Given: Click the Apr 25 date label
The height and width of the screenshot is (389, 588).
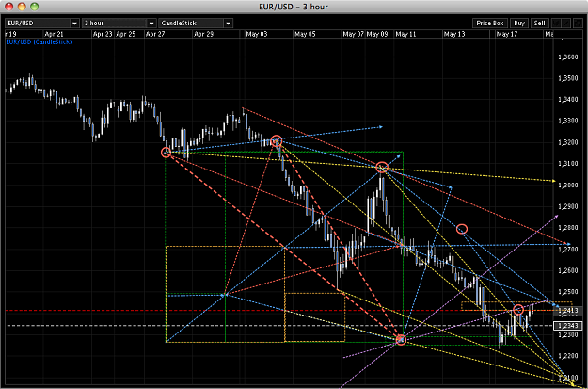Looking at the screenshot, I should (126, 34).
